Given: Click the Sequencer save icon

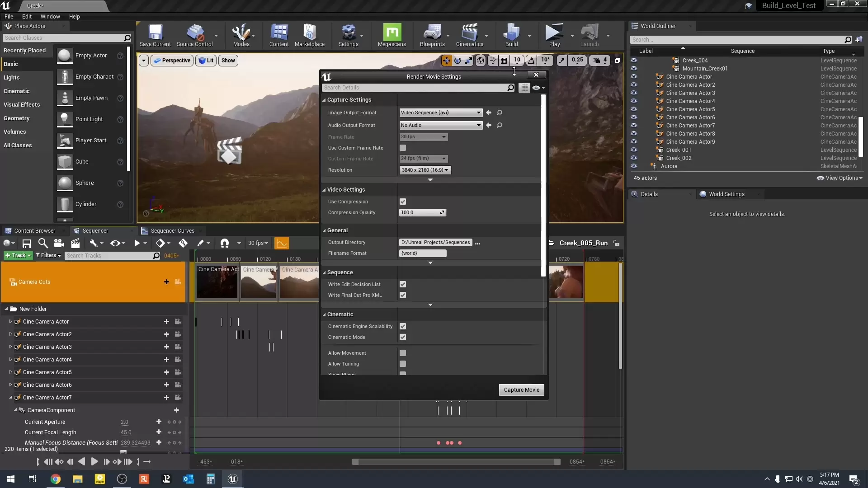Looking at the screenshot, I should (x=27, y=244).
